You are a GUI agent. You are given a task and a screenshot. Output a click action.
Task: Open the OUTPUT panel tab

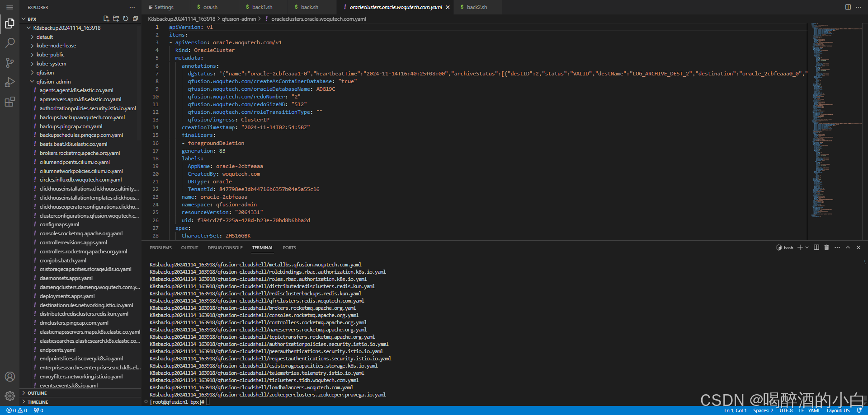pyautogui.click(x=189, y=248)
